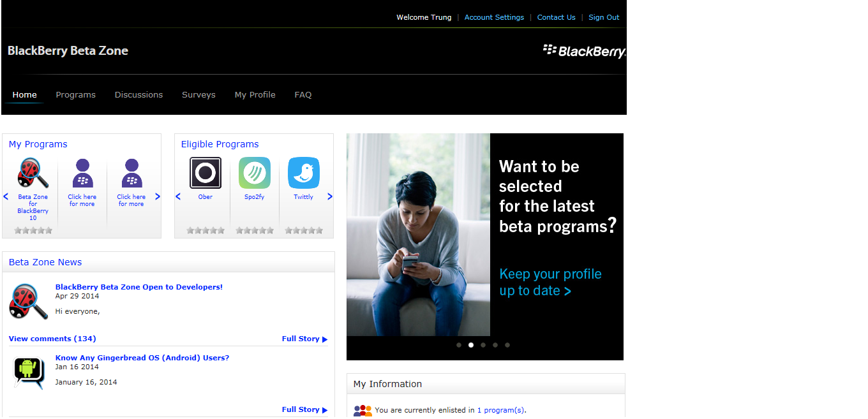Click the My Information heading

click(388, 384)
